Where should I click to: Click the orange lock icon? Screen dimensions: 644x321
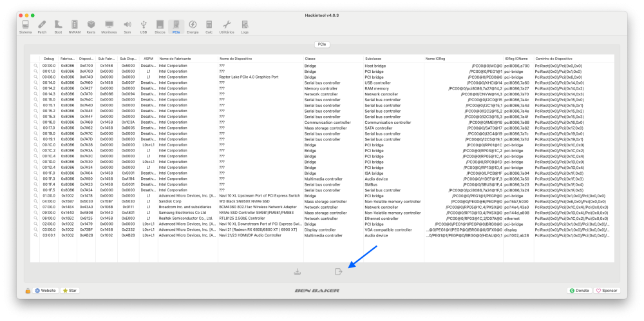[x=28, y=291]
